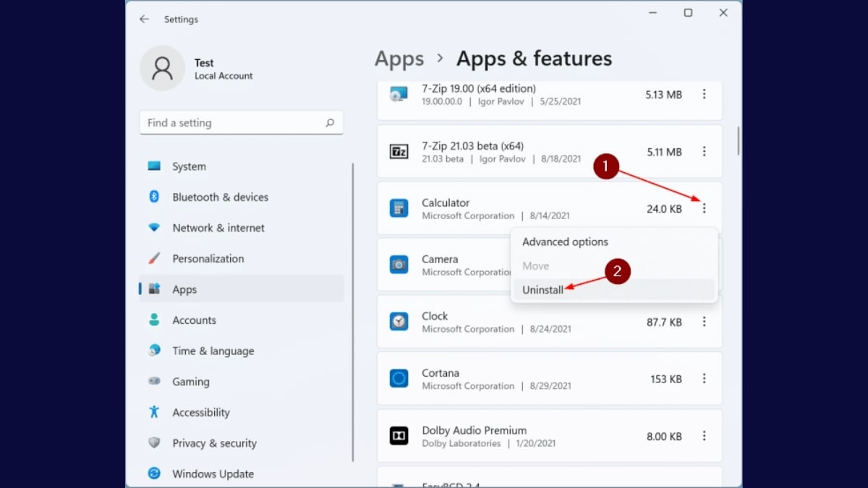Open the Test user account avatar
Viewport: 868px width, 488px height.
pyautogui.click(x=162, y=69)
